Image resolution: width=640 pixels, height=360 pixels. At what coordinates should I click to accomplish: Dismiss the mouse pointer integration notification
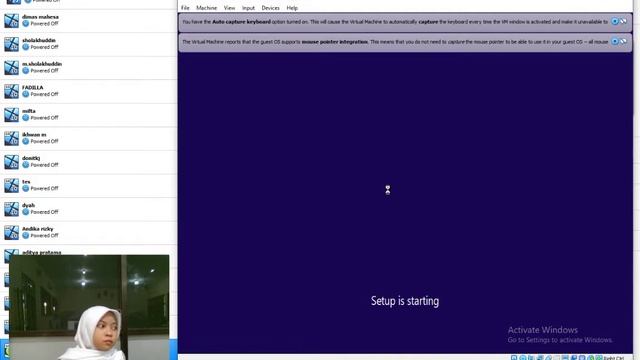pyautogui.click(x=615, y=41)
